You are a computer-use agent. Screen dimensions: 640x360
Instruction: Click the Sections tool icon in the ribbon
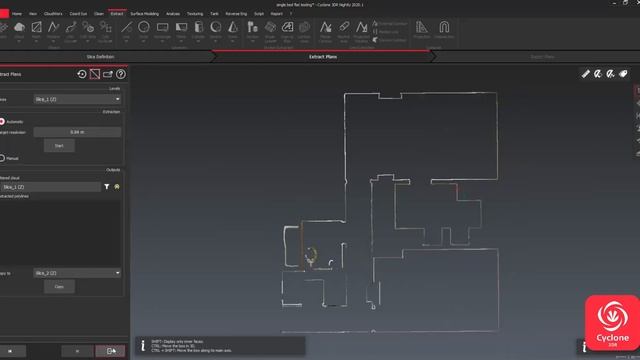pos(253,27)
